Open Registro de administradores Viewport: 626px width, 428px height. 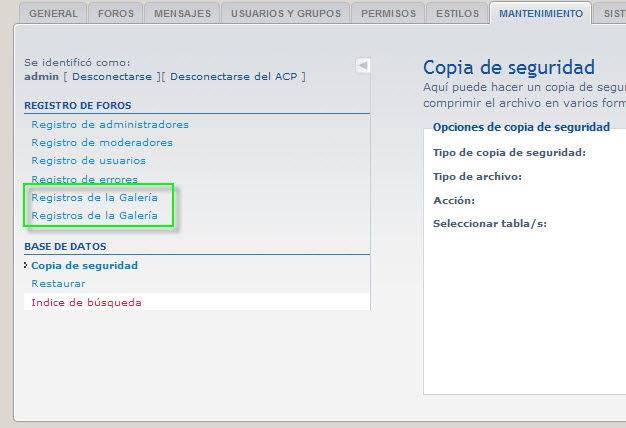click(110, 125)
